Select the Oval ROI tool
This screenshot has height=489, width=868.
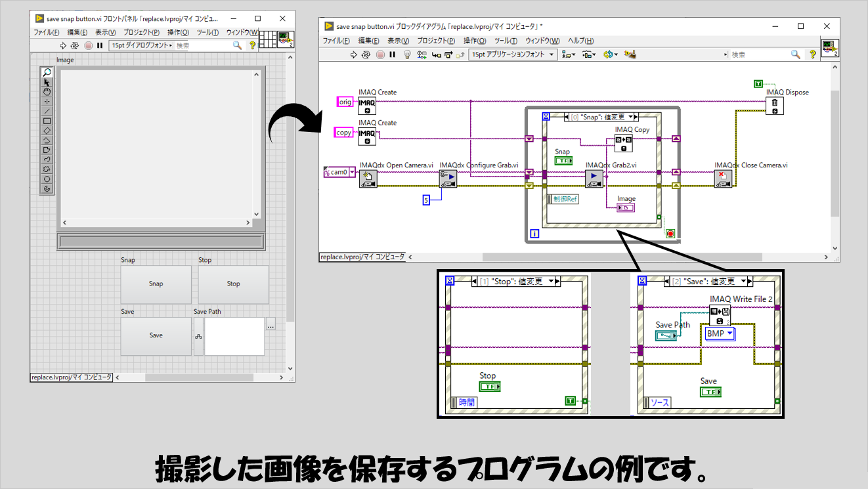pyautogui.click(x=47, y=179)
